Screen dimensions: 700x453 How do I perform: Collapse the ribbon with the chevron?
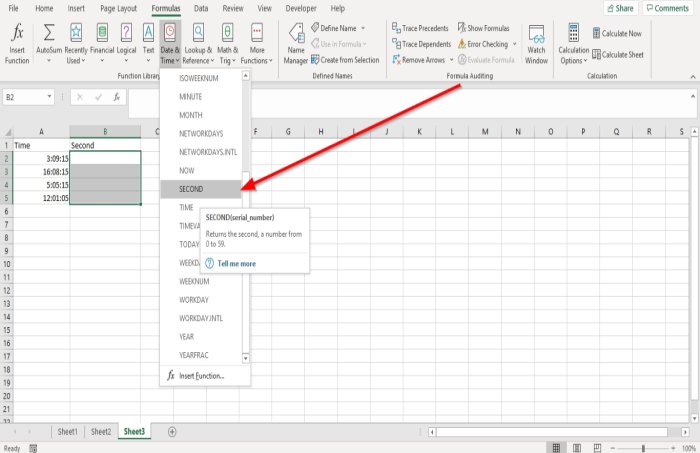[x=693, y=77]
